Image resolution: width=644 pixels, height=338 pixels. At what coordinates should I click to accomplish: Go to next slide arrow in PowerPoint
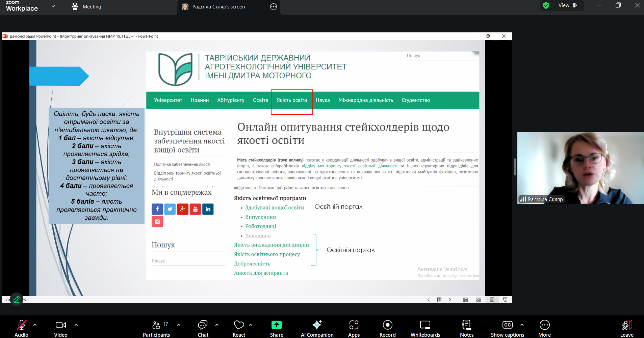[450, 300]
